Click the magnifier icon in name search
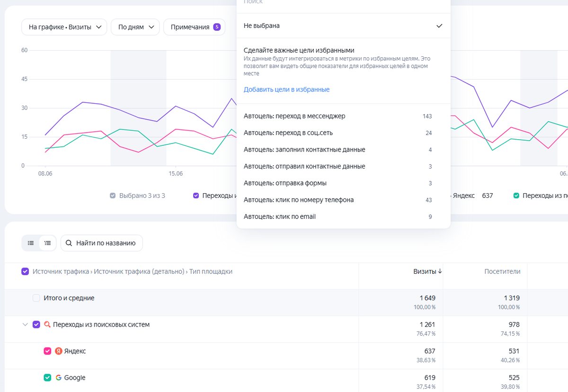Viewport: 568px width, 392px height. click(69, 243)
